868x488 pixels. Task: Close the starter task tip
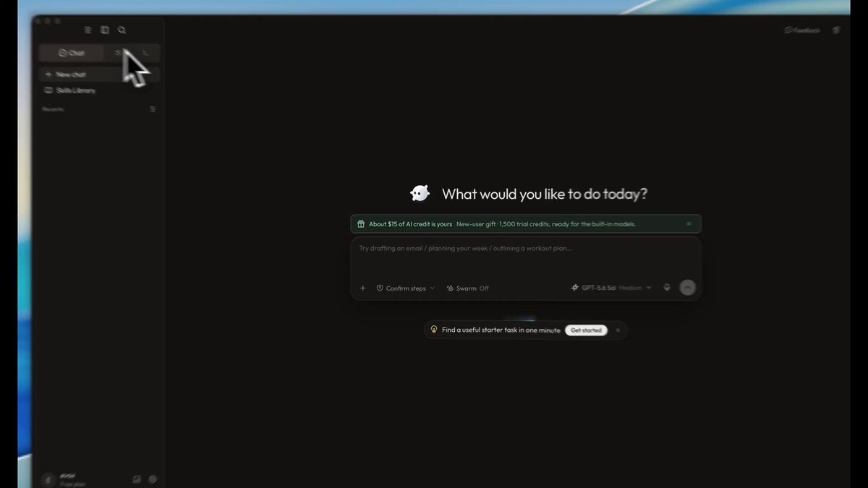[x=618, y=330]
